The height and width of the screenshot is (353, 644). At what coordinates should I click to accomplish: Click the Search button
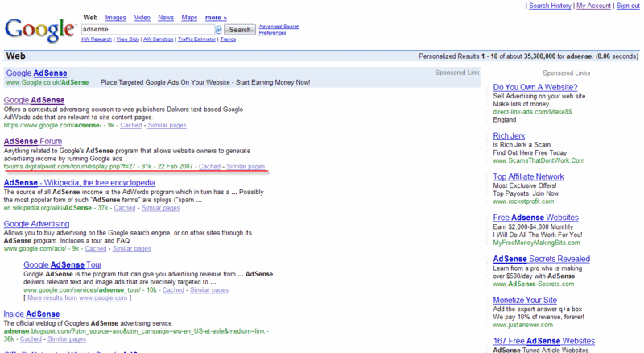click(x=240, y=30)
